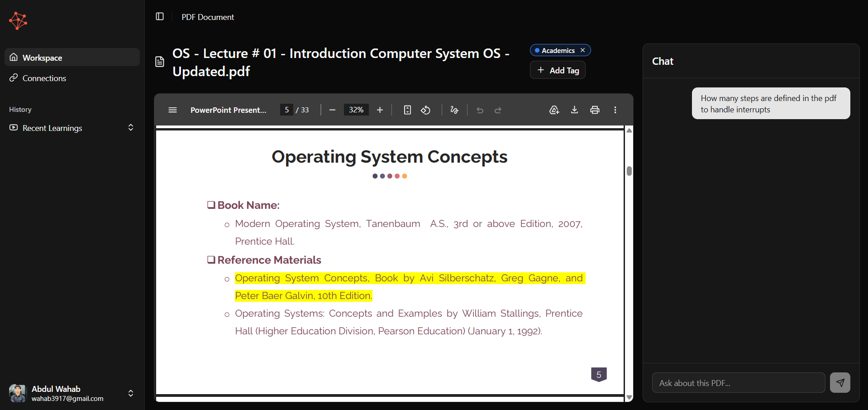Click the highlighted Peter Baer Galvin line
This screenshot has height=410, width=868.
pos(304,295)
